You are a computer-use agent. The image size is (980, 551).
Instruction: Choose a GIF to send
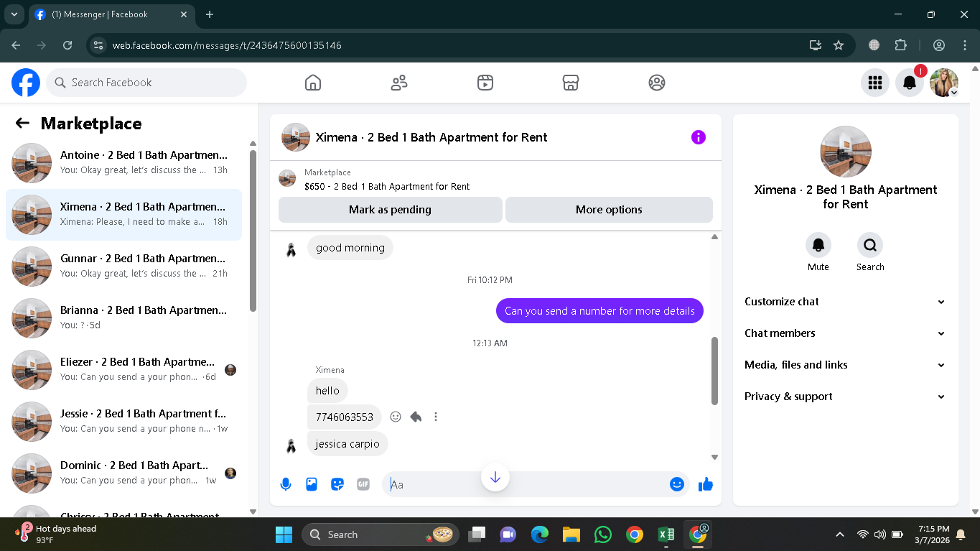point(363,484)
